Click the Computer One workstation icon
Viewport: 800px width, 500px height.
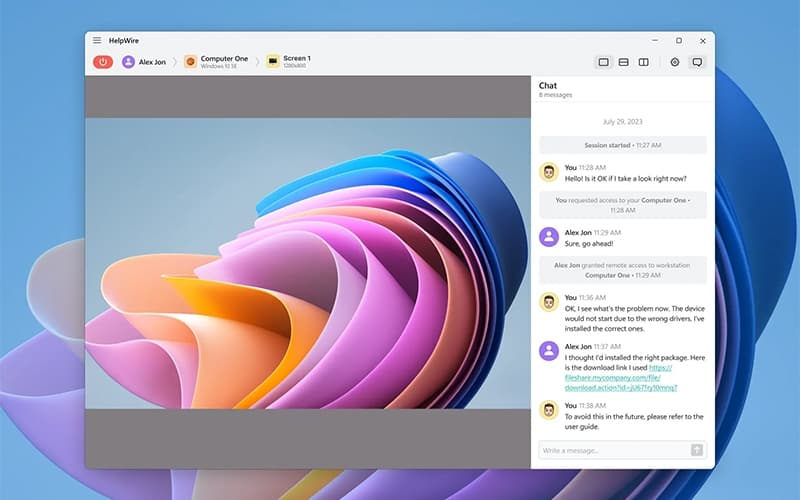pyautogui.click(x=190, y=62)
